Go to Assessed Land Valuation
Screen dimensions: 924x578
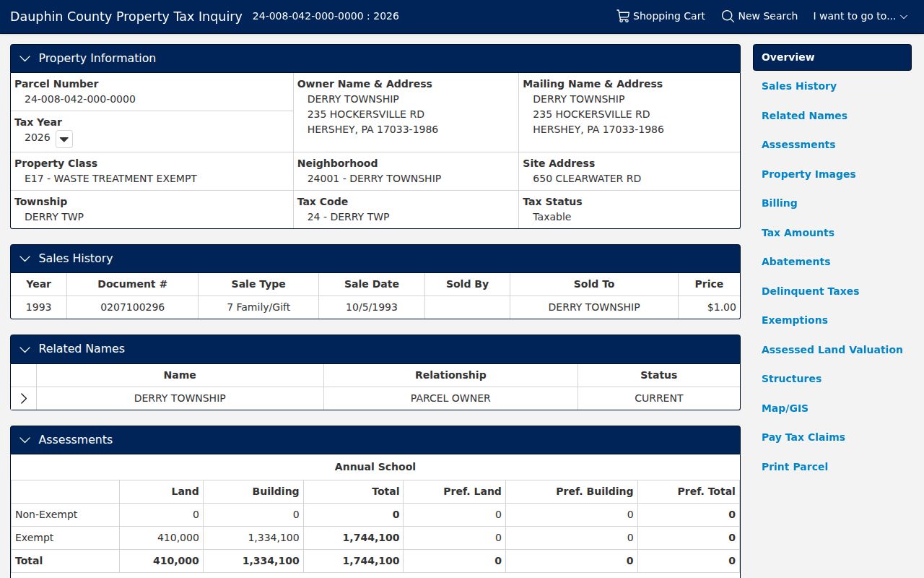pos(832,350)
